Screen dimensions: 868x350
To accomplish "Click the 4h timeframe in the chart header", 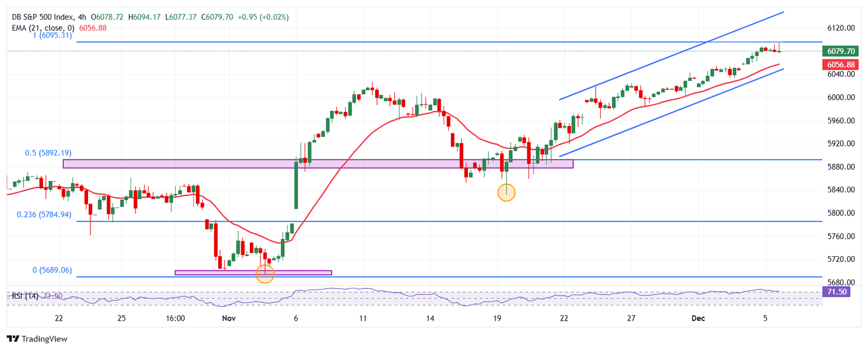I will 83,17.
